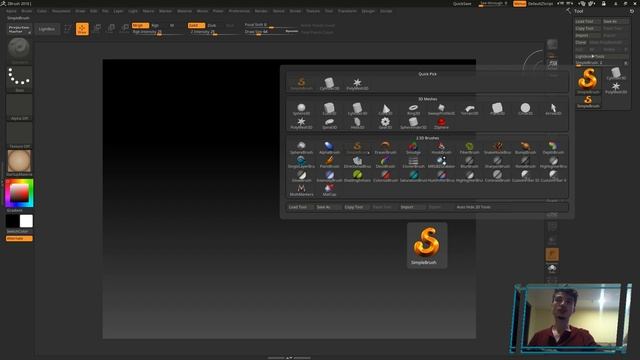Viewport: 640px width, 360px height.
Task: Select Cylinder3D in Quick Pick row
Action: (x=329, y=84)
